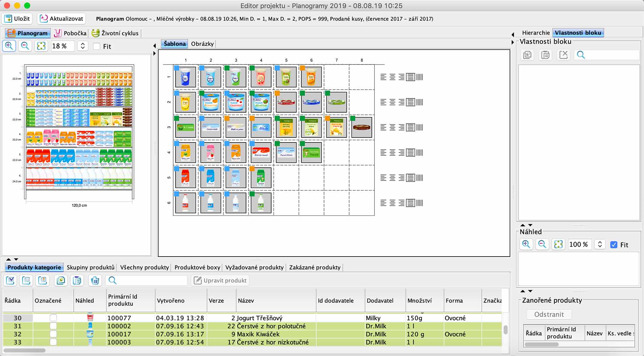Click the 18 % zoom stepper arrows

(83, 46)
